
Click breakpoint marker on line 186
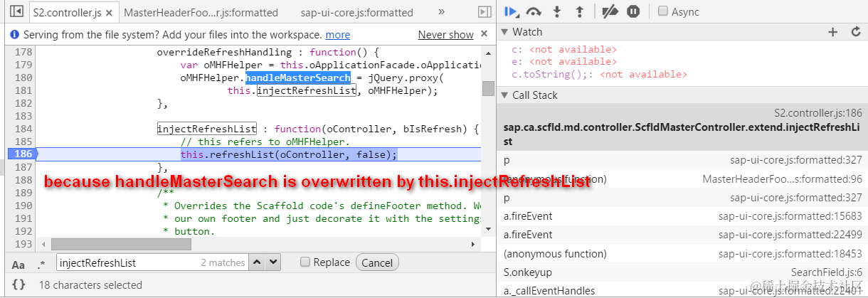point(23,154)
